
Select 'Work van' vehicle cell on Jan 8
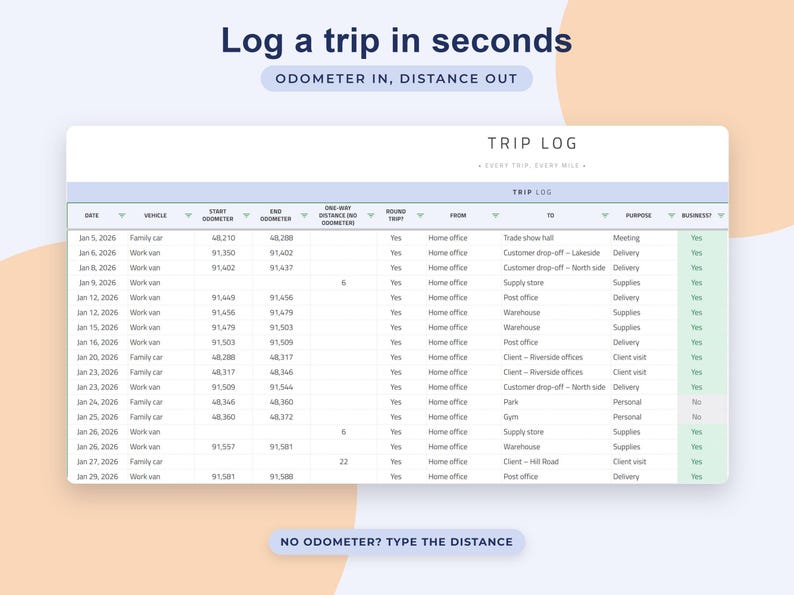pyautogui.click(x=161, y=268)
